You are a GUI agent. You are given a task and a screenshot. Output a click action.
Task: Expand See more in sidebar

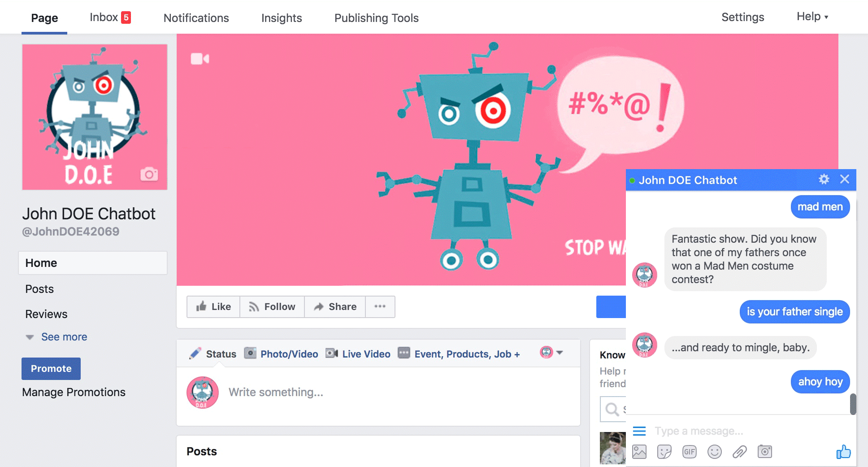point(64,337)
